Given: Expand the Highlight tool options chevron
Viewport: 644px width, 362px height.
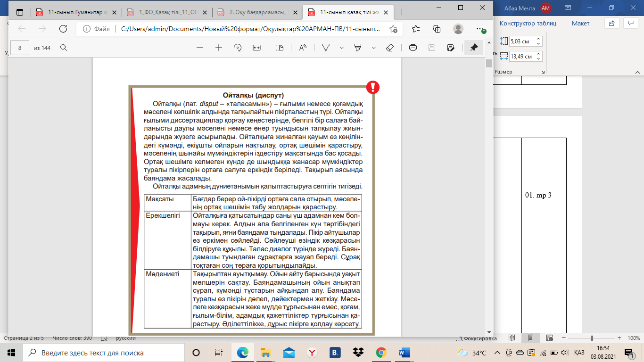Looking at the screenshot, I should pyautogui.click(x=374, y=48).
